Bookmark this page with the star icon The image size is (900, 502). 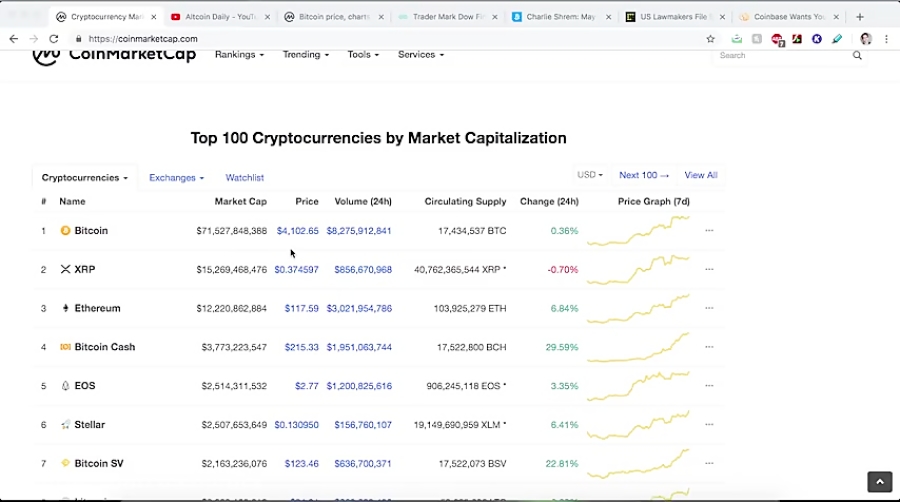point(711,39)
